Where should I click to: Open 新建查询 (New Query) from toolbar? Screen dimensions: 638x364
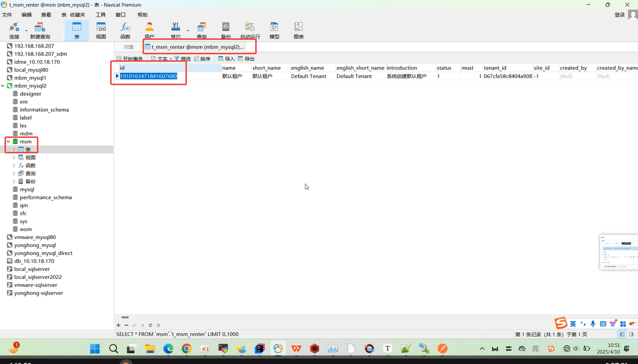40,30
